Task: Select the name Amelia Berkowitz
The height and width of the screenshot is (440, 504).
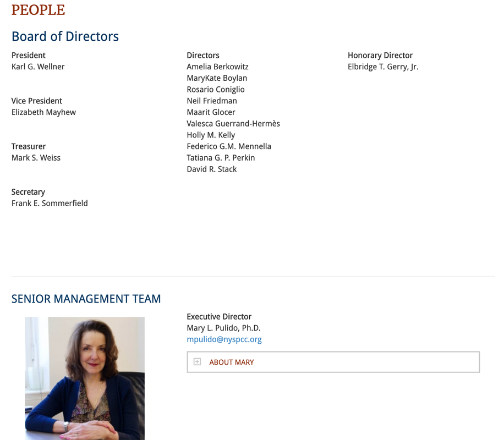Action: click(217, 67)
